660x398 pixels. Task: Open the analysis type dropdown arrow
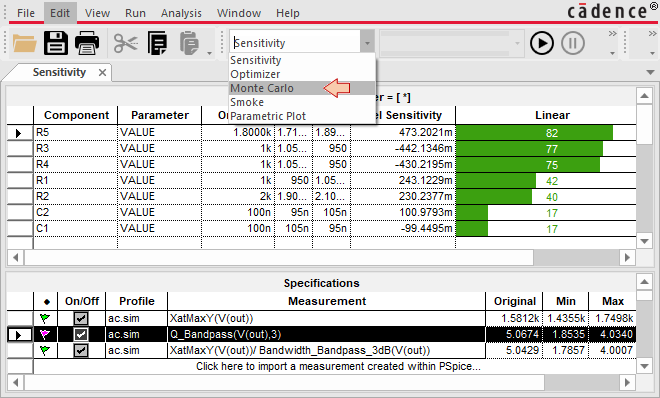click(x=367, y=43)
